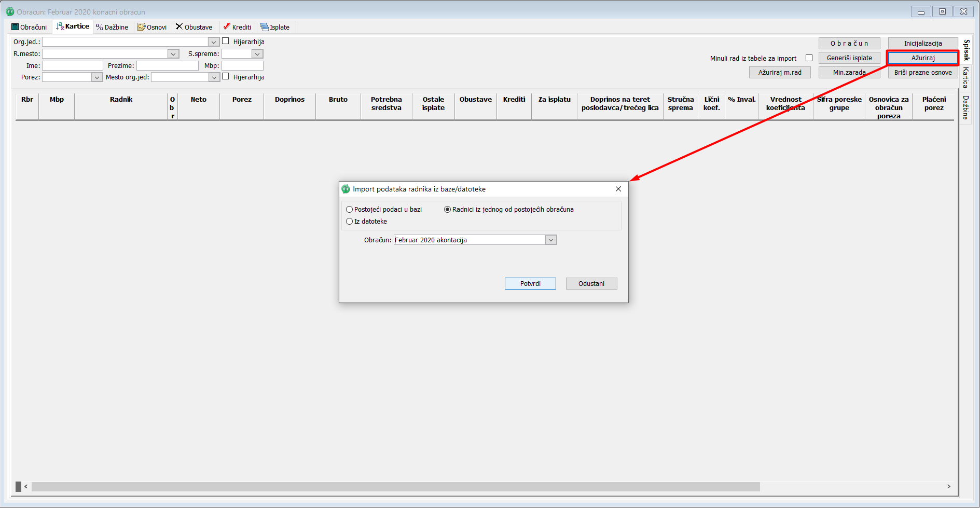Image resolution: width=980 pixels, height=508 pixels.
Task: Focus the Prezime input field
Action: tap(168, 66)
